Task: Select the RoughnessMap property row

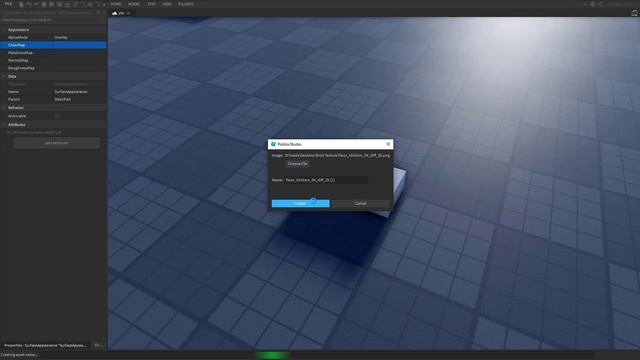Action: (53, 68)
